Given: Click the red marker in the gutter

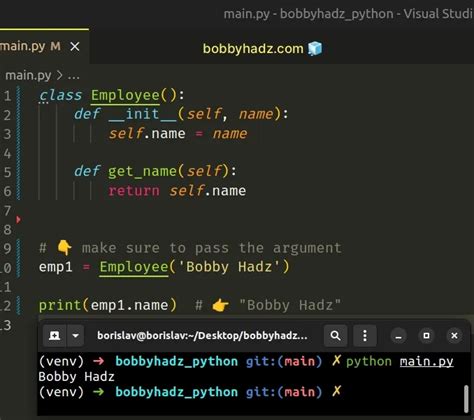Looking at the screenshot, I should [18, 219].
